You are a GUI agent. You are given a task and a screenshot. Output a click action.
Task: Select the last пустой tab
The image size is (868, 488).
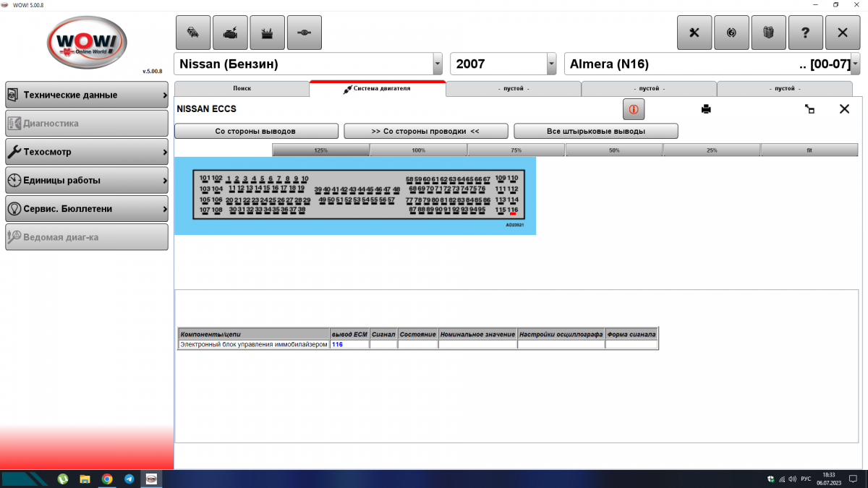(x=785, y=88)
